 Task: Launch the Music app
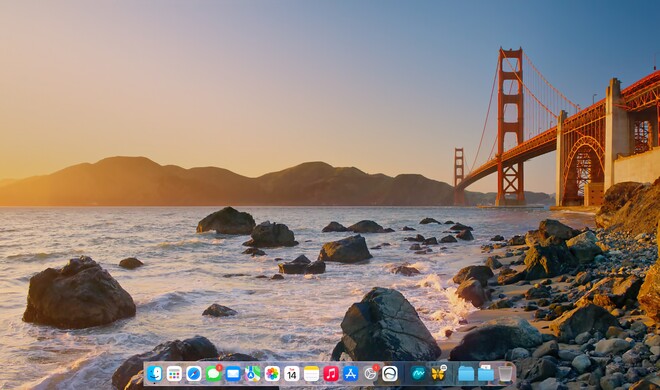tap(331, 374)
